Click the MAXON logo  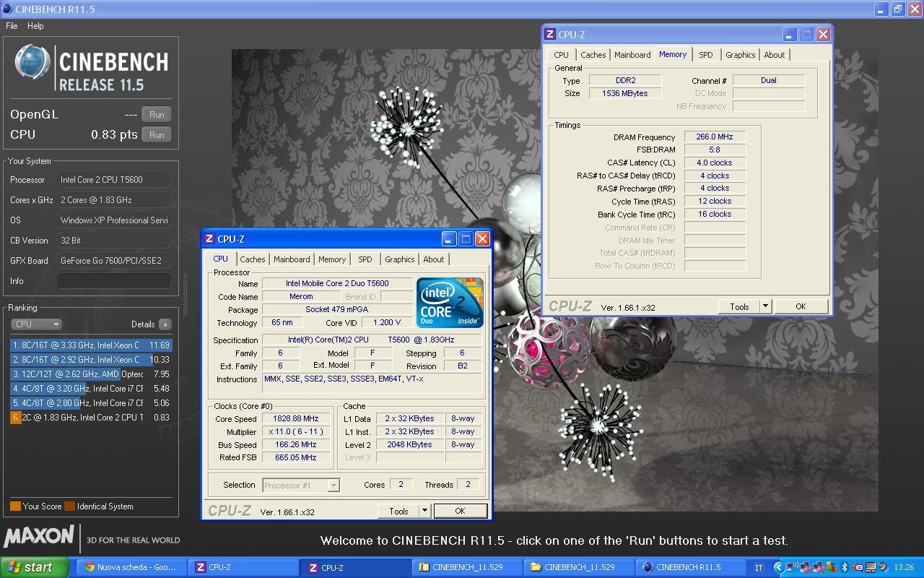[39, 537]
